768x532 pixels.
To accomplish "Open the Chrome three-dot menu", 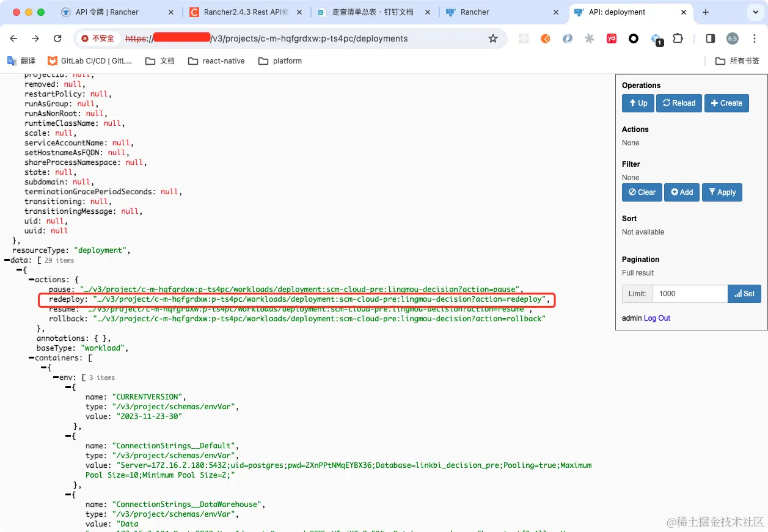I will point(754,38).
